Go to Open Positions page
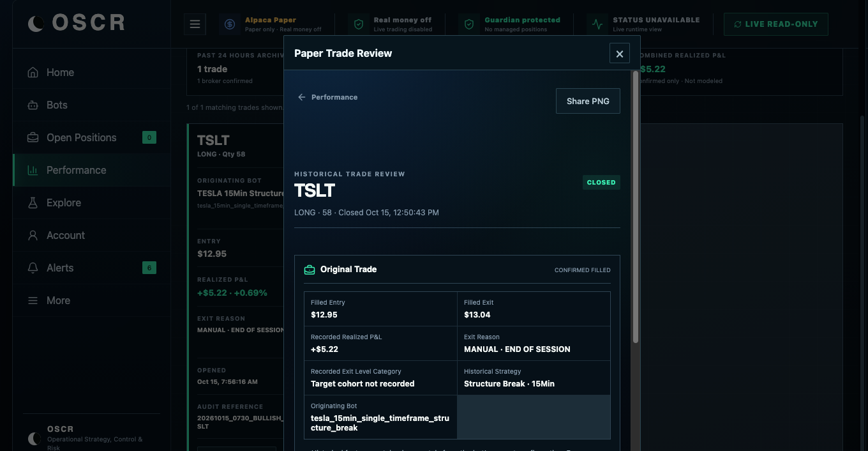Viewport: 868px width, 451px height. click(91, 137)
